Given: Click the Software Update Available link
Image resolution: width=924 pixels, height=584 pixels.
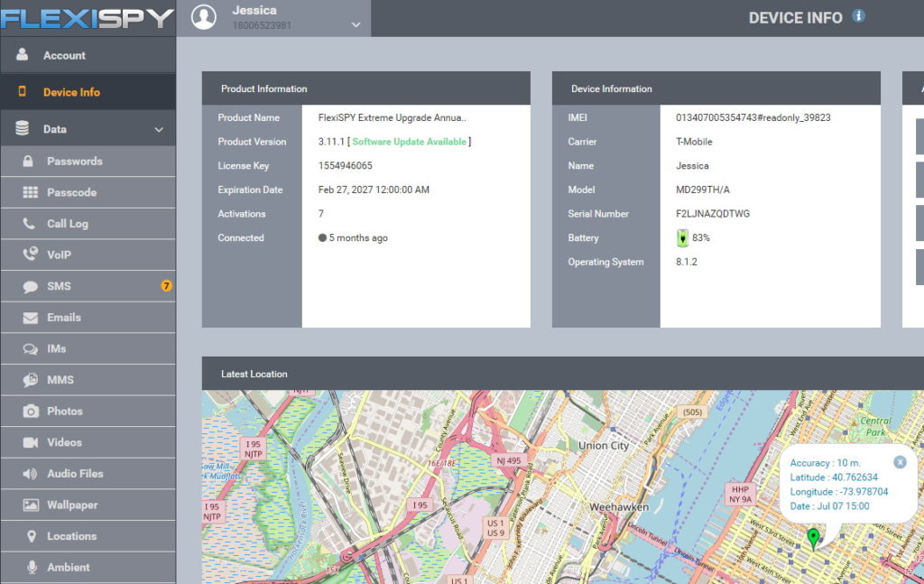Looking at the screenshot, I should click(x=409, y=142).
